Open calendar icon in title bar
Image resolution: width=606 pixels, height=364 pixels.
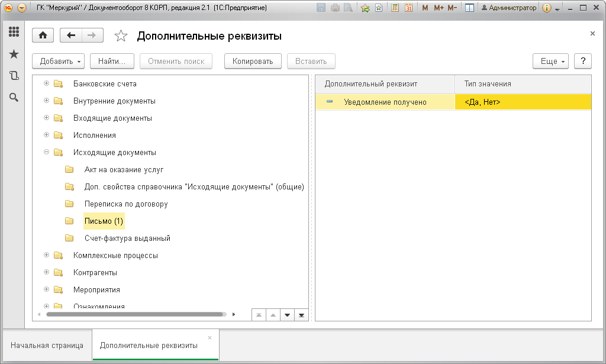pyautogui.click(x=408, y=8)
